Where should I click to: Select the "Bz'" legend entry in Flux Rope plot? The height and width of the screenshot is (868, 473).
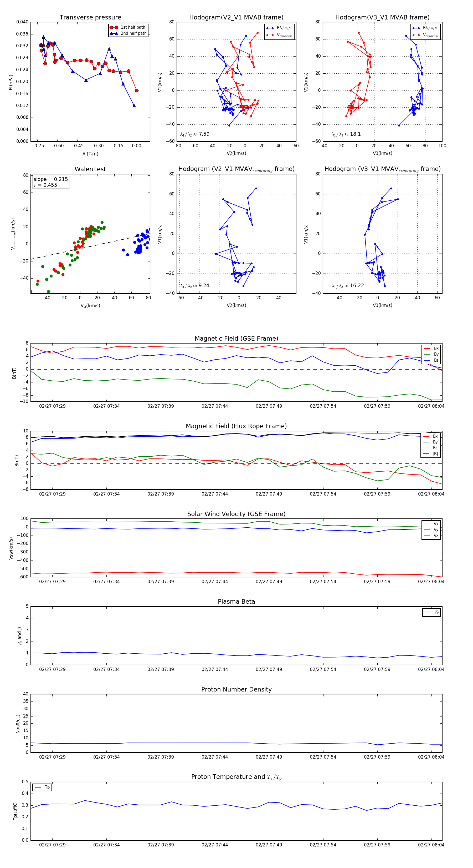point(431,448)
